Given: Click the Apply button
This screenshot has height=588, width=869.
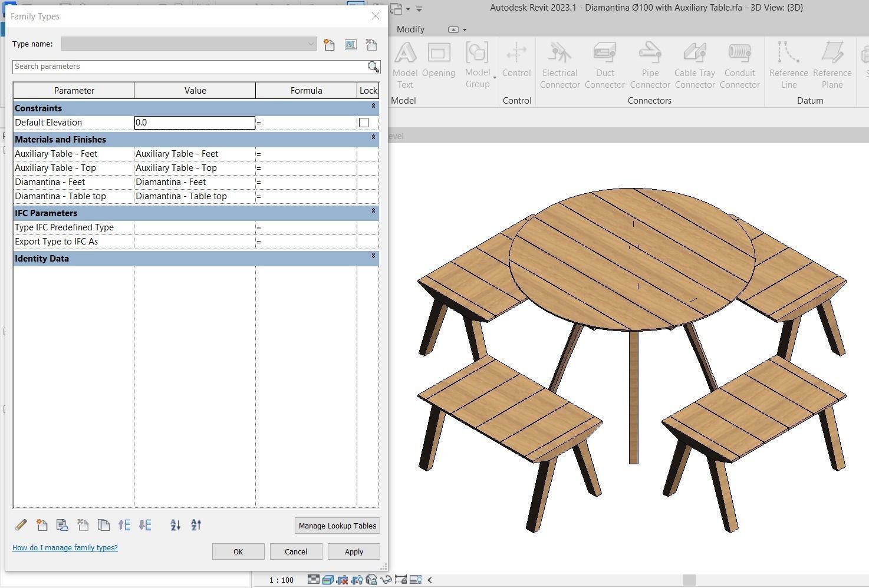Looking at the screenshot, I should (354, 551).
